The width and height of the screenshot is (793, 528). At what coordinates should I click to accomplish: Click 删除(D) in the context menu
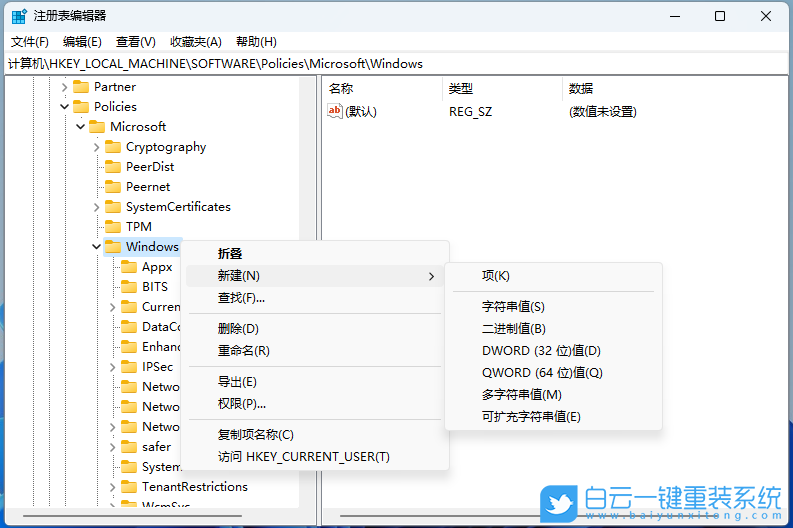238,329
